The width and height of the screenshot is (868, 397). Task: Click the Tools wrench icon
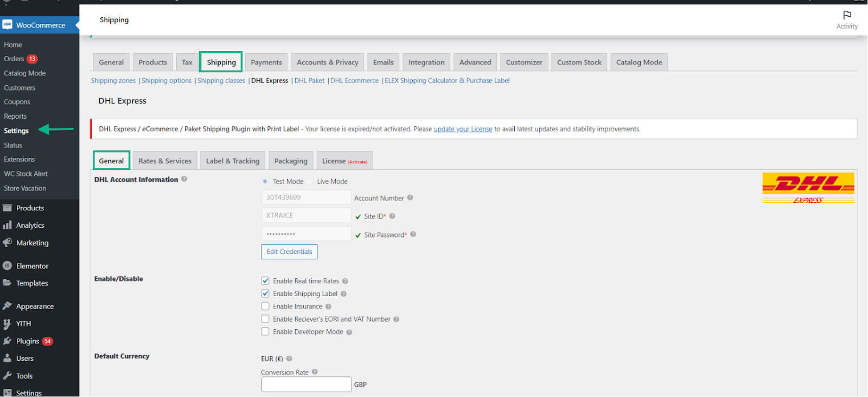(x=7, y=375)
